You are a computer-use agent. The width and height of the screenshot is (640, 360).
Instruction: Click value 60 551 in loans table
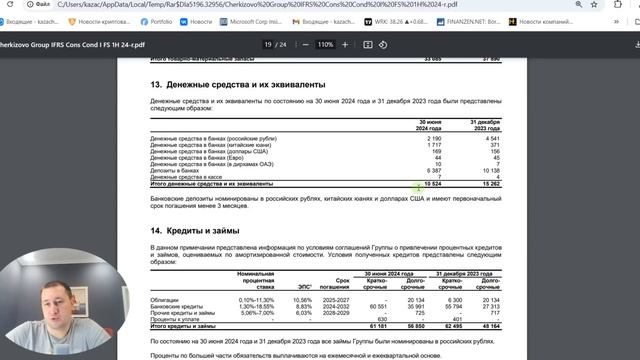[x=378, y=307]
